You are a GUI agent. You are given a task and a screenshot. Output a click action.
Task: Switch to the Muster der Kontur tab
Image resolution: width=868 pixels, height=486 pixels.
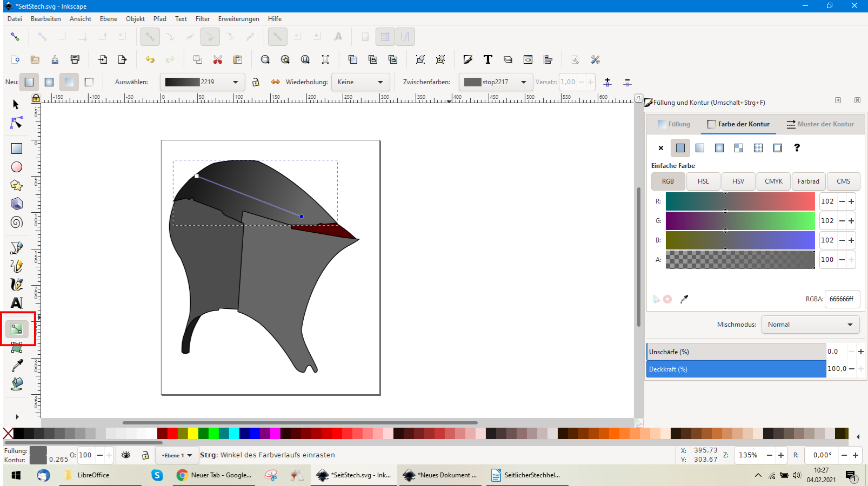(x=820, y=124)
